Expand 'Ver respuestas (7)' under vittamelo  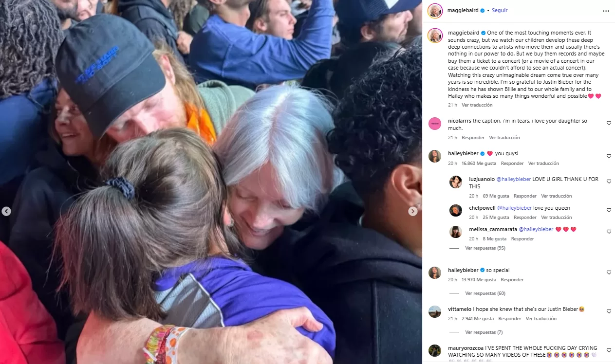[484, 332]
